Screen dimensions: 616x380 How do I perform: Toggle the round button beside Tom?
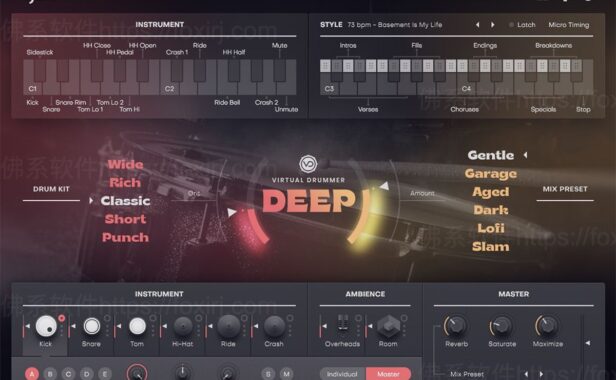(153, 318)
